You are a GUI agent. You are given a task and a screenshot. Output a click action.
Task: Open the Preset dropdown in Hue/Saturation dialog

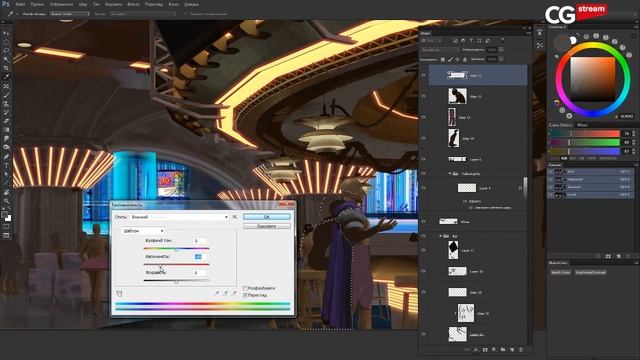tap(180, 217)
